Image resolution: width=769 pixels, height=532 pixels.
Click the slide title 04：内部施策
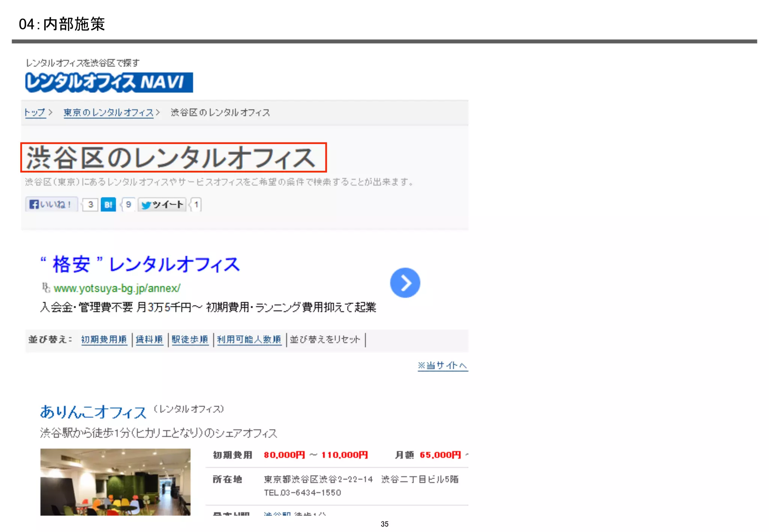[x=62, y=24]
